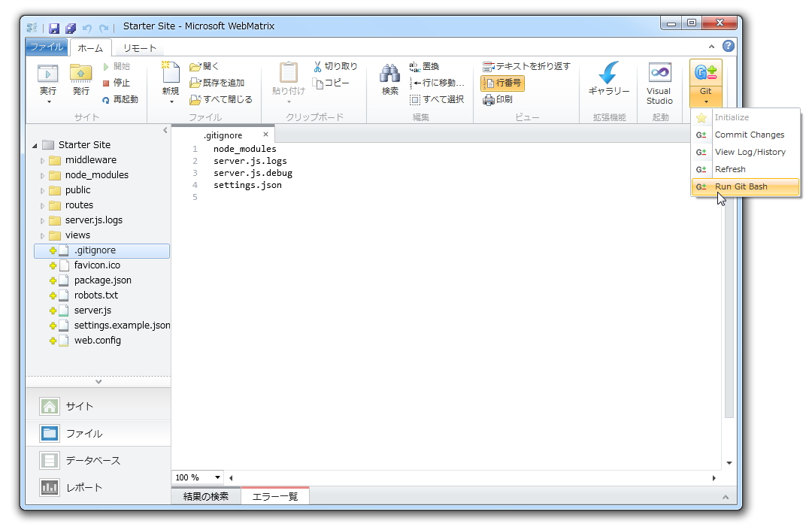Select web.config in the file tree
812x527 pixels.
click(x=96, y=340)
